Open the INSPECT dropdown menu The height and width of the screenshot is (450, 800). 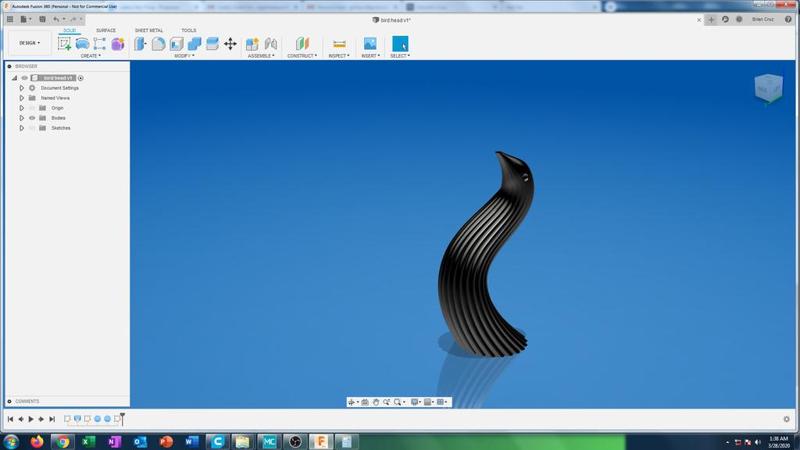point(339,56)
